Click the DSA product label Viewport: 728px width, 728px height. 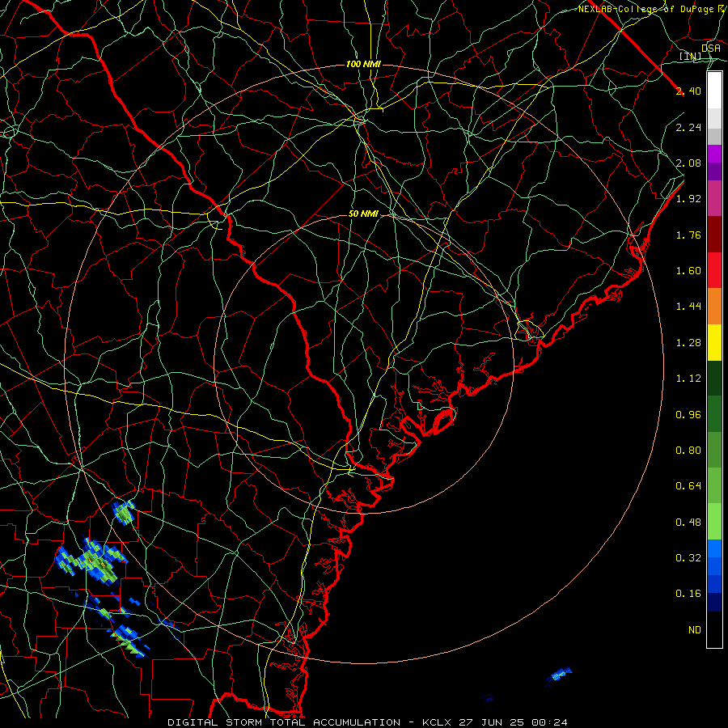(x=711, y=49)
